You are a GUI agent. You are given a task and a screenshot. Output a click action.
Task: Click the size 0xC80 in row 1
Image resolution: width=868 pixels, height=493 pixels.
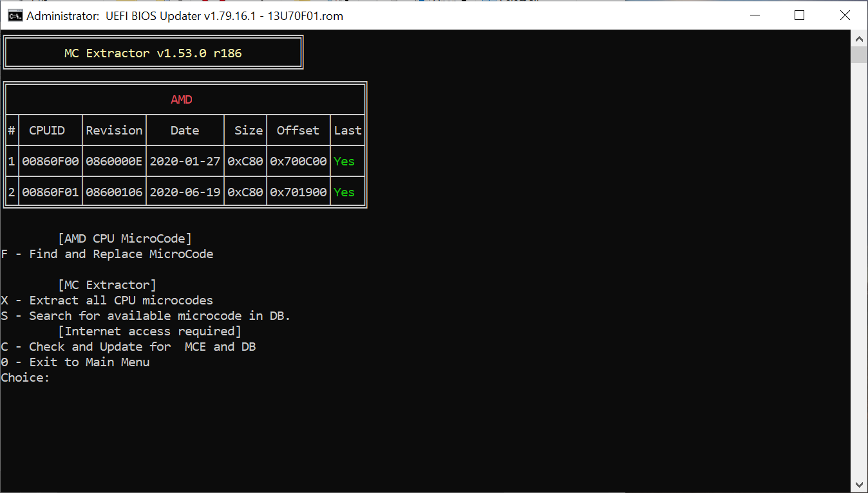click(245, 162)
